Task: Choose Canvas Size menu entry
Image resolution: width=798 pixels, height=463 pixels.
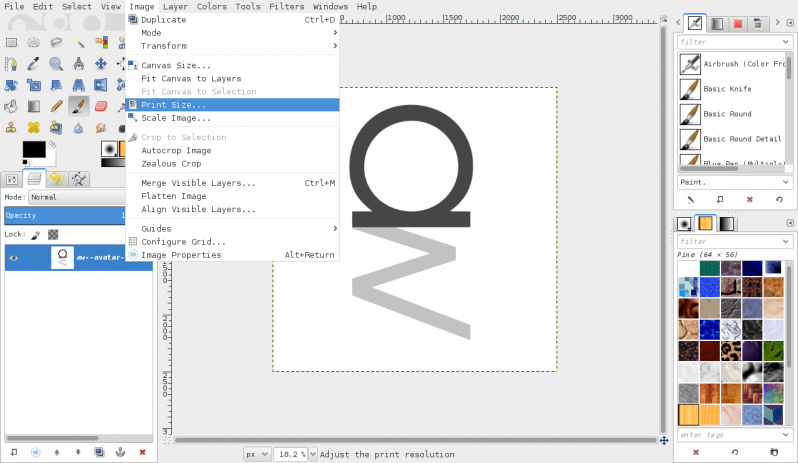Action: click(x=233, y=65)
